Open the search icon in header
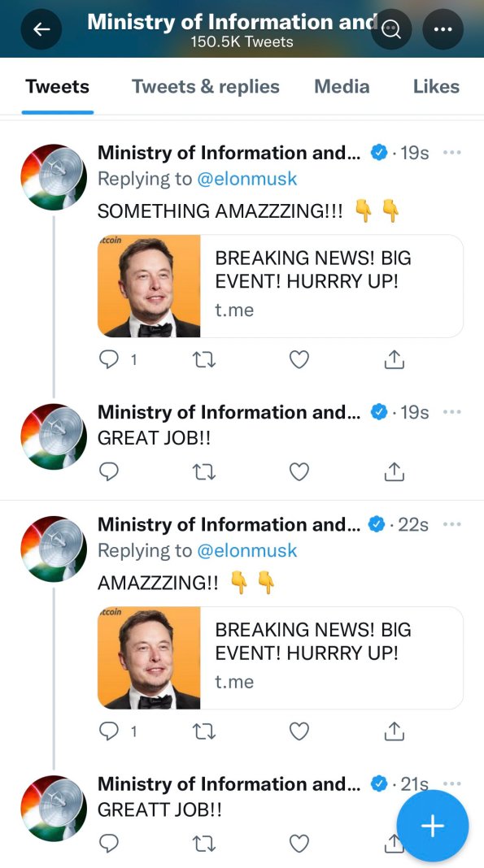484x868 pixels. (x=391, y=29)
